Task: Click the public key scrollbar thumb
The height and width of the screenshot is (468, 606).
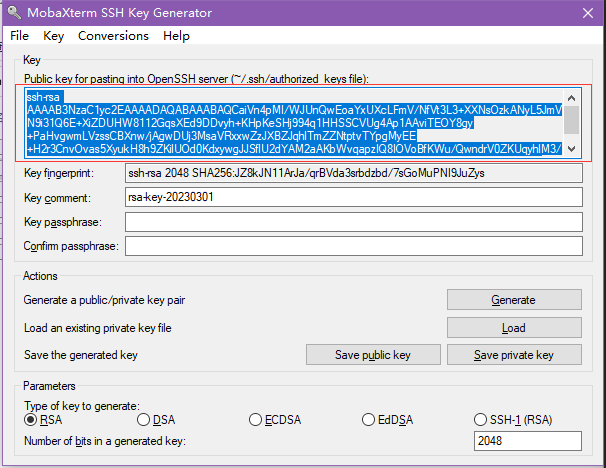Action: (x=571, y=120)
